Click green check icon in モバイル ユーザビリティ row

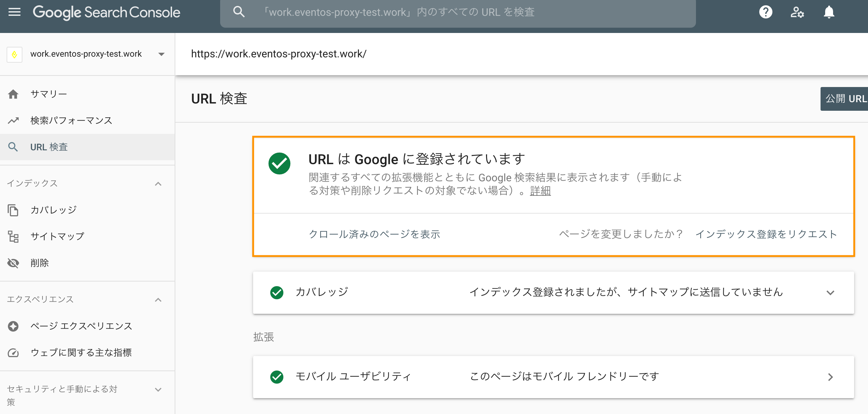[x=276, y=377]
